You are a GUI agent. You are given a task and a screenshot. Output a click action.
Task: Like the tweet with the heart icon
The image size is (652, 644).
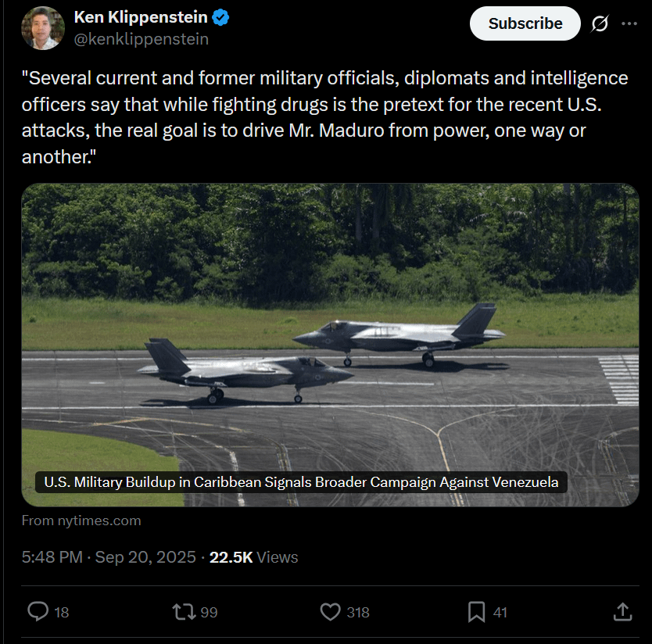tap(331, 611)
